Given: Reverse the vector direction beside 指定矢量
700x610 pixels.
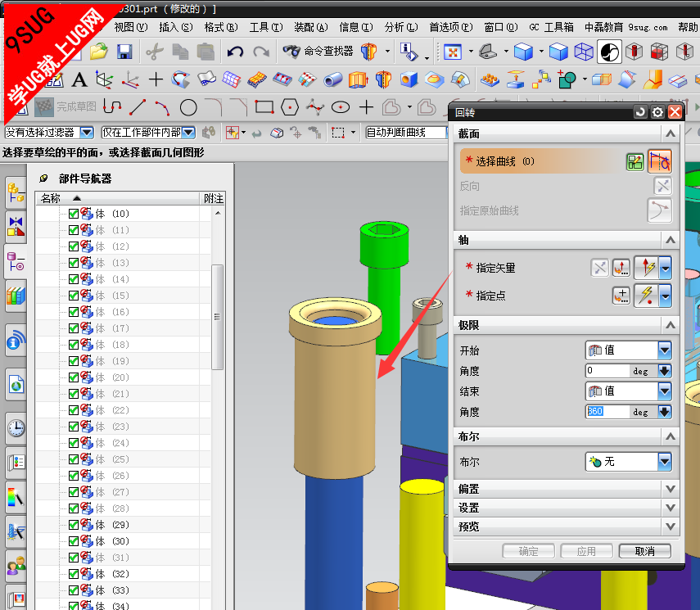Looking at the screenshot, I should click(x=599, y=268).
